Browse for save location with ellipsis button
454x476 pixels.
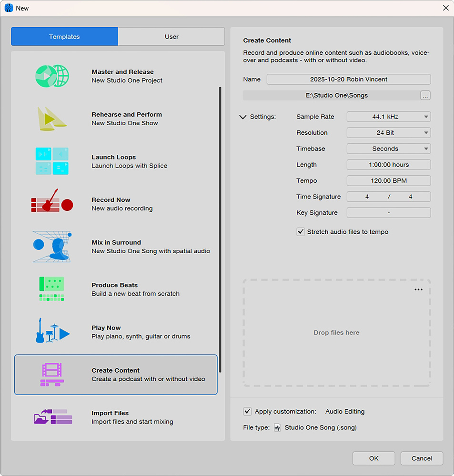tap(425, 96)
